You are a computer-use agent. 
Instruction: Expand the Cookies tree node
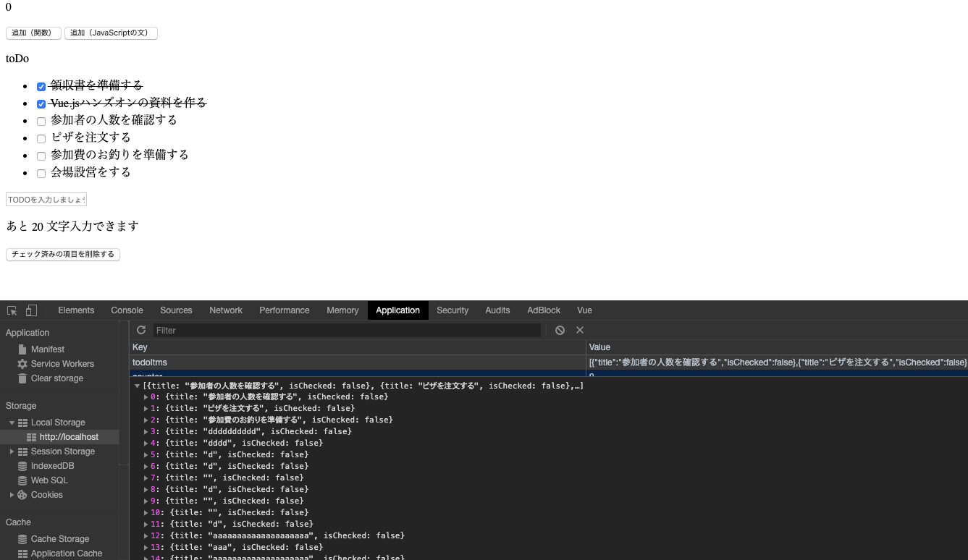pyautogui.click(x=12, y=495)
